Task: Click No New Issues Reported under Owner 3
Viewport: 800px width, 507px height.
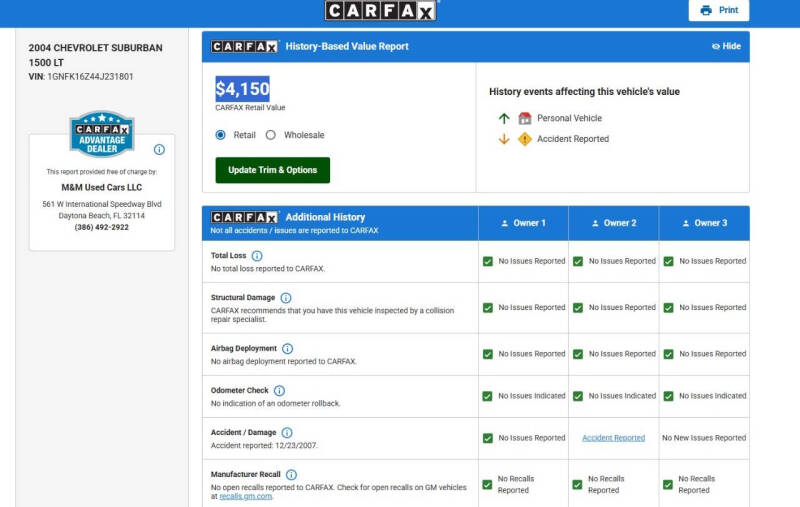Action: [704, 438]
